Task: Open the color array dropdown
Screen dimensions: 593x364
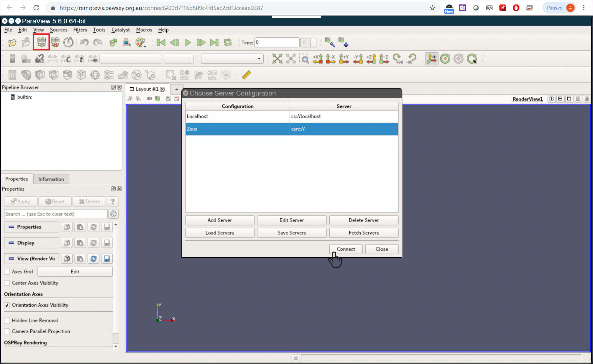Action: pyautogui.click(x=130, y=58)
